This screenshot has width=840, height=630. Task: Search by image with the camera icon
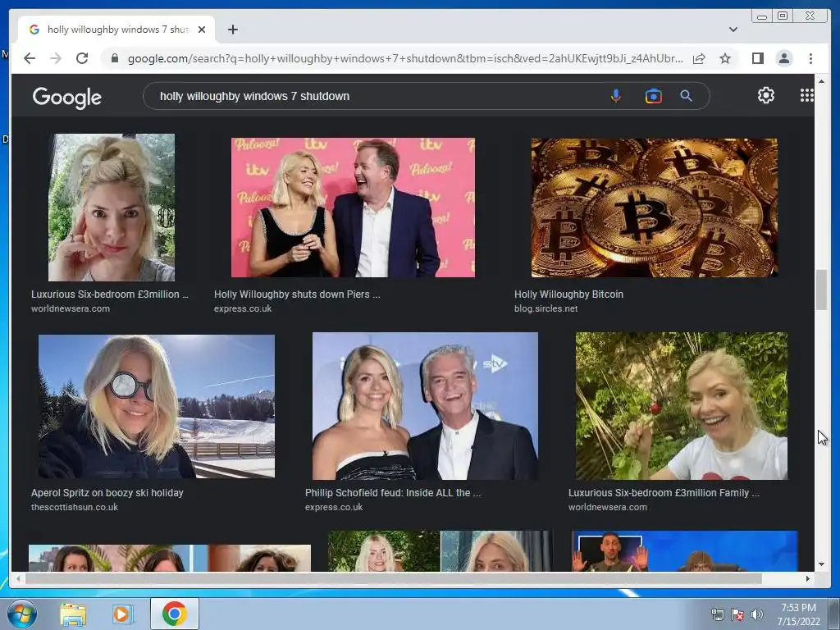pos(653,96)
